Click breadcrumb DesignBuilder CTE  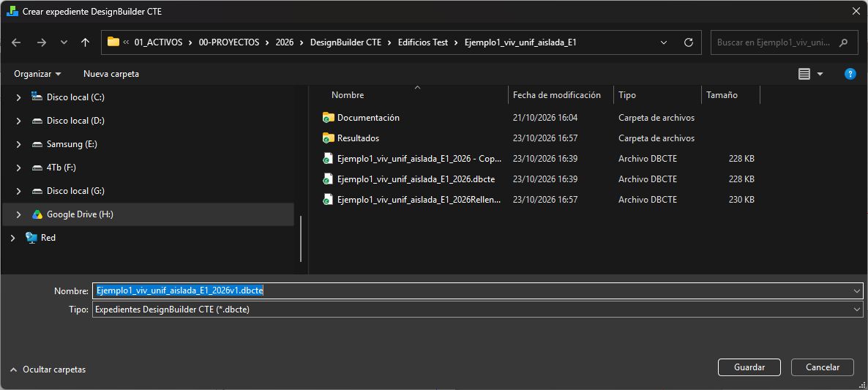pos(346,42)
